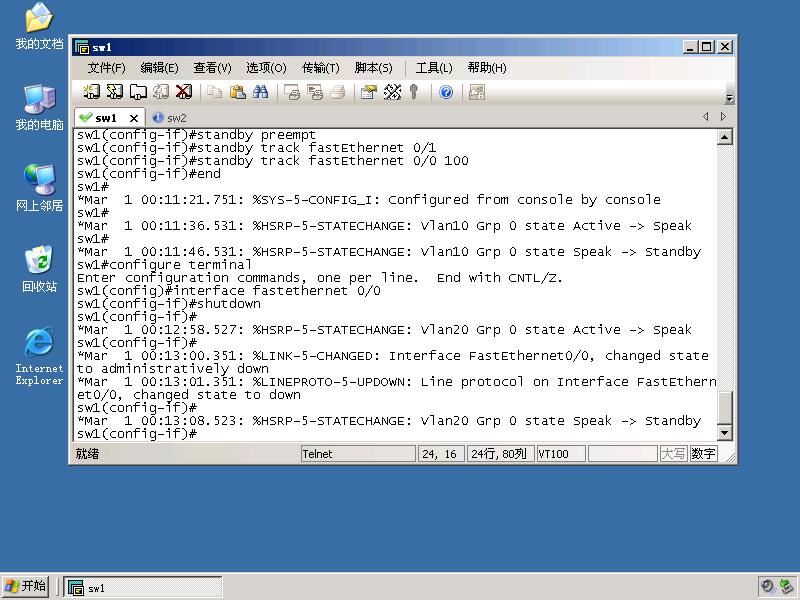The width and height of the screenshot is (800, 600).
Task: Open the 文件(F) menu
Action: point(106,68)
